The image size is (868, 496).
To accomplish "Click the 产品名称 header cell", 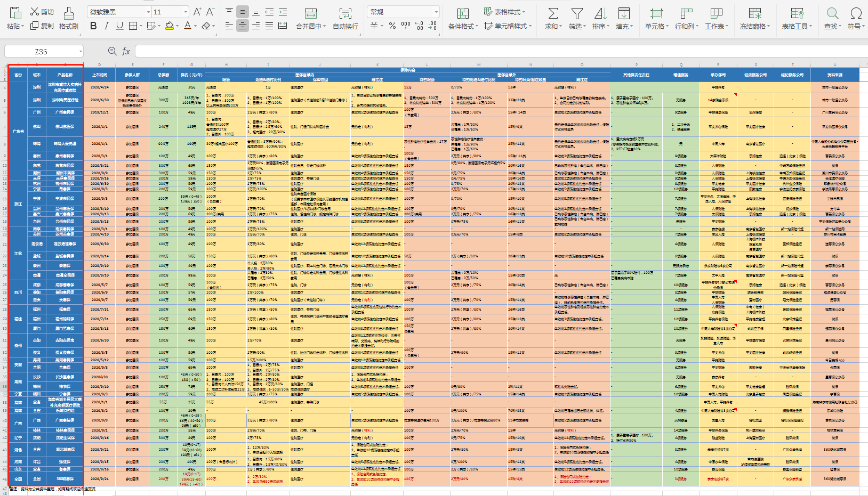I will point(65,75).
